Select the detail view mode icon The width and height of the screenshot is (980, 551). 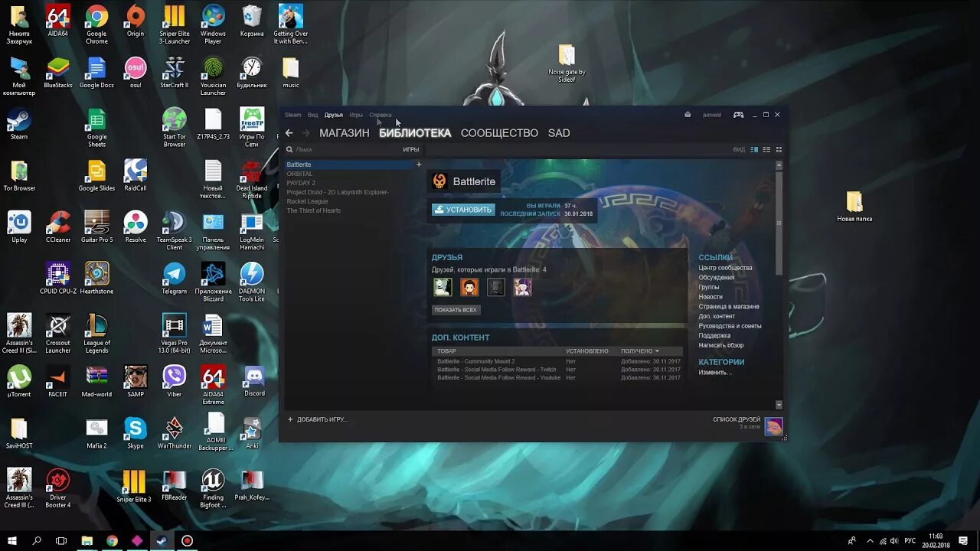754,149
